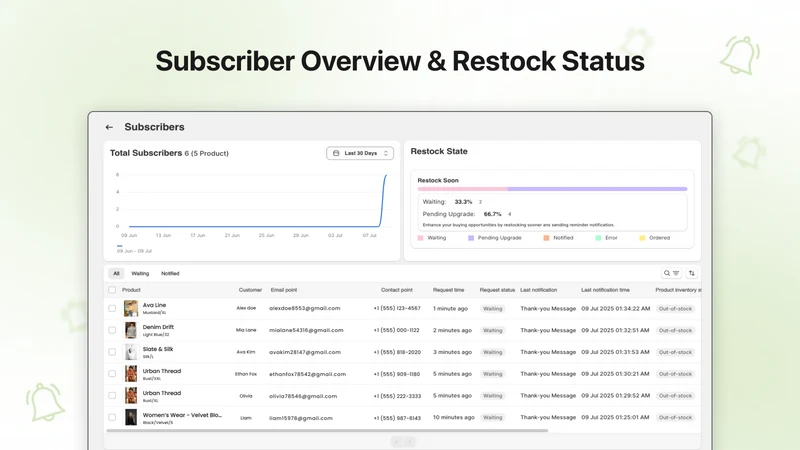This screenshot has width=800, height=450.
Task: Select the Denim Drift row checkbox
Action: 112,330
